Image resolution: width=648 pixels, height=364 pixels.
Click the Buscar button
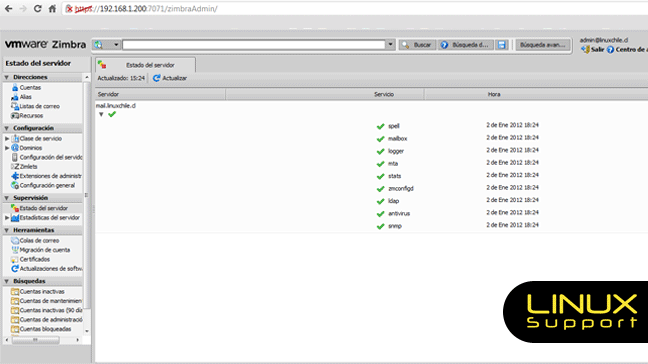417,45
